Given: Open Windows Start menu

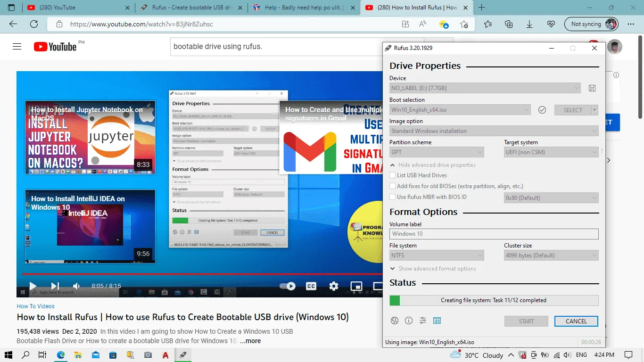Looking at the screenshot, I should (x=8, y=355).
